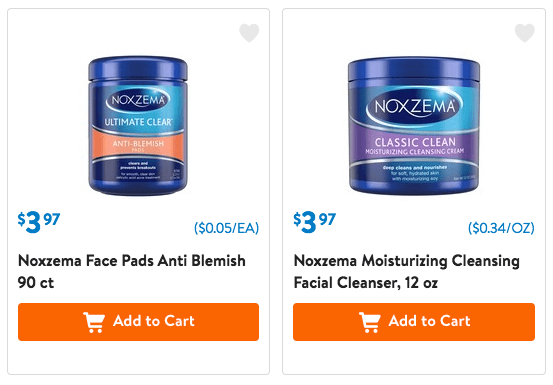Image resolution: width=553 pixels, height=385 pixels.
Task: Click cart icon in Face Pads Add to Cart
Action: tap(94, 322)
